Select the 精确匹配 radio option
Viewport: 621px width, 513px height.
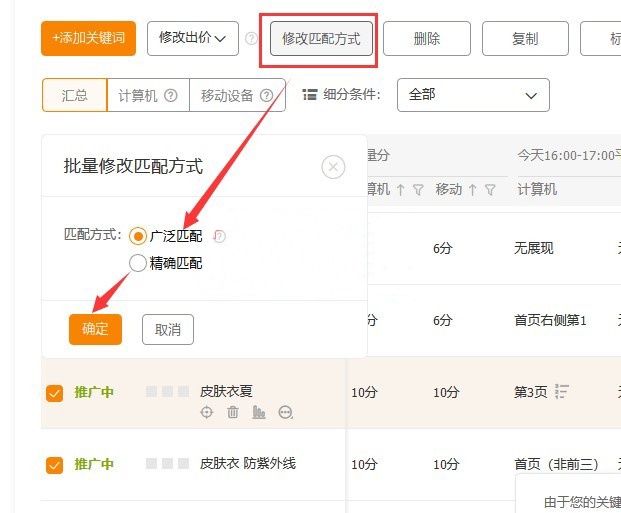(138, 263)
